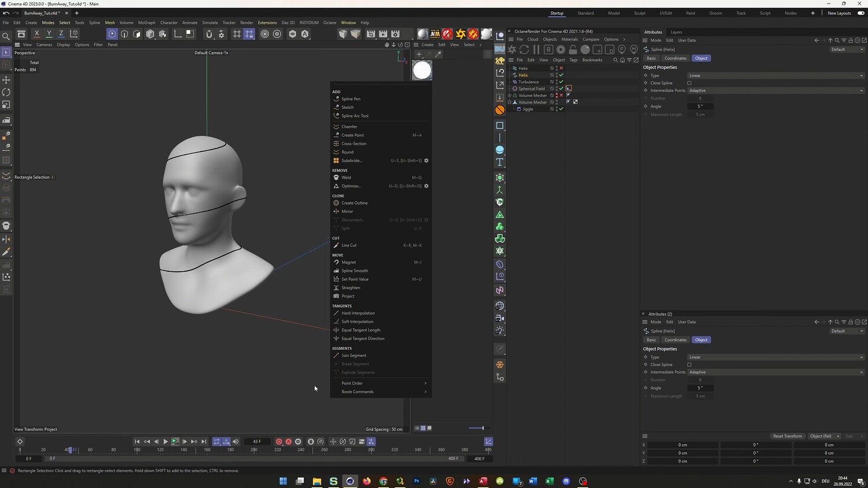This screenshot has width=868, height=488.
Task: Open Type dropdown in lower Attributes panel
Action: [x=776, y=357]
